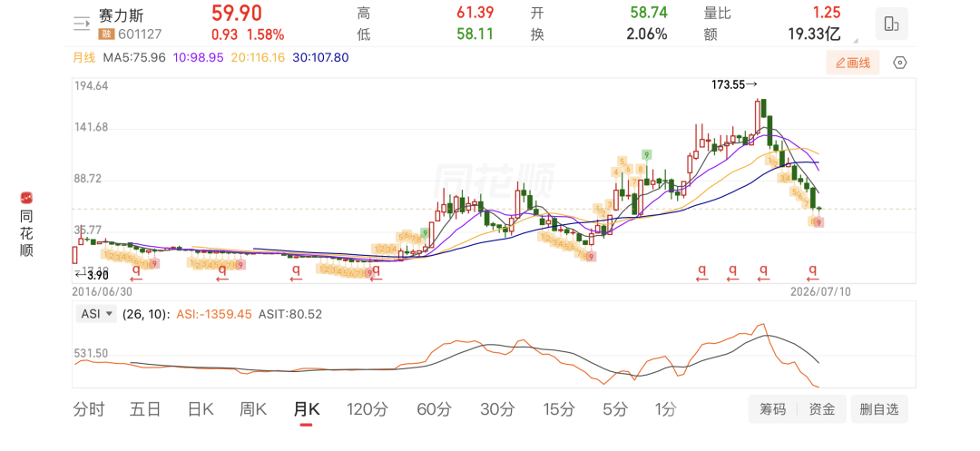Screen dimensions: 980x451
Task: Open the ASI indicator dropdown
Action: (x=96, y=314)
